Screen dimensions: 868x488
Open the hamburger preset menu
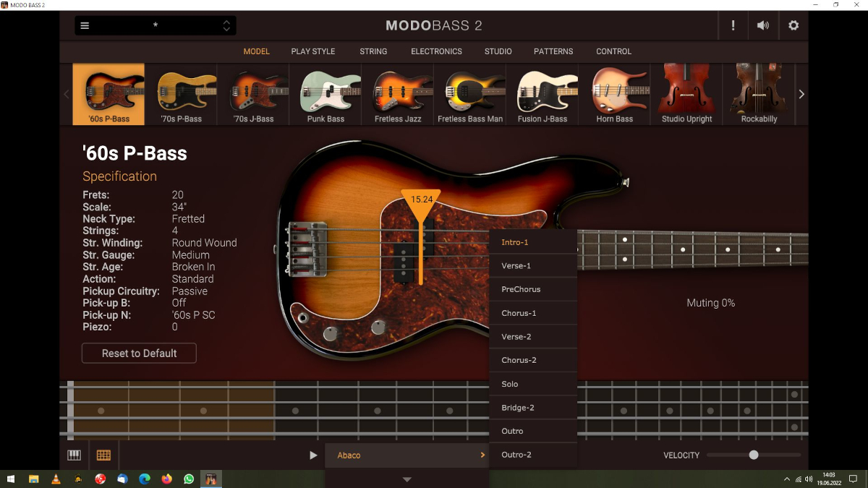pos(85,26)
